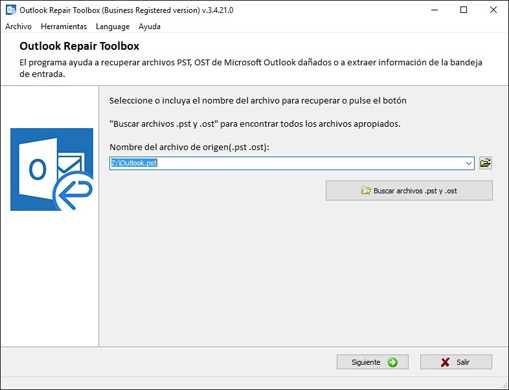509x390 pixels.
Task: Maximize the Outlook Repair Toolbox window
Action: [464, 10]
